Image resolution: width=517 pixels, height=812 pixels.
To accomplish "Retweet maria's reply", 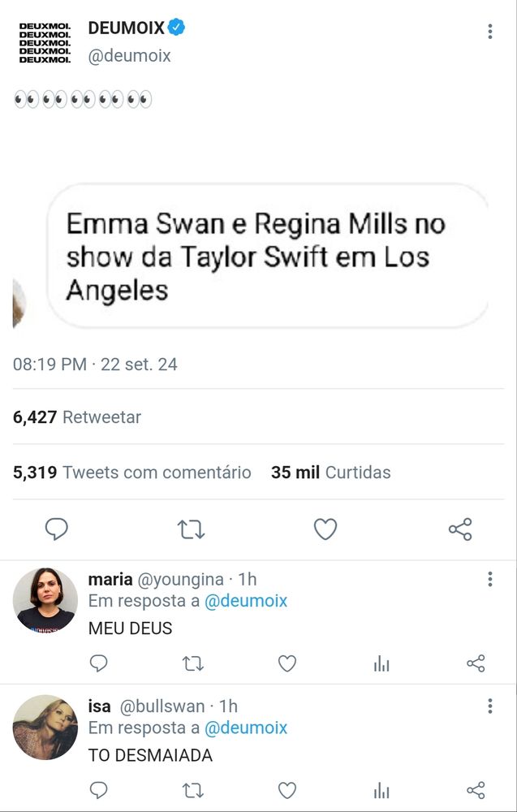I will point(193,663).
